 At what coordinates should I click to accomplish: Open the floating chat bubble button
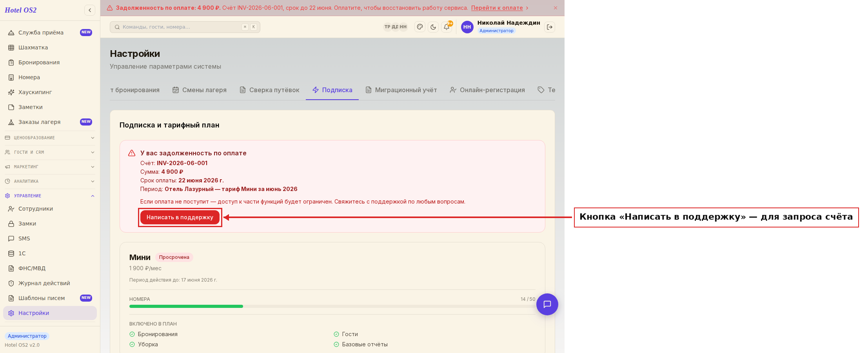click(547, 304)
